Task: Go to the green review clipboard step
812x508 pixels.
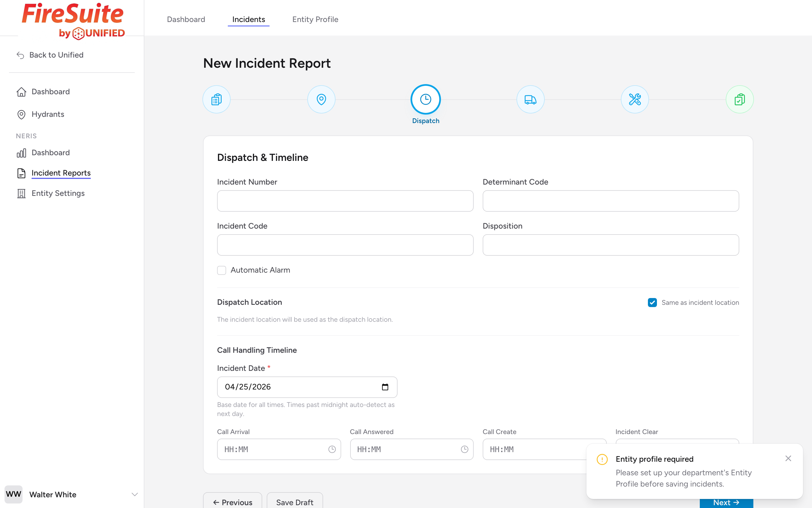Action: [740, 99]
